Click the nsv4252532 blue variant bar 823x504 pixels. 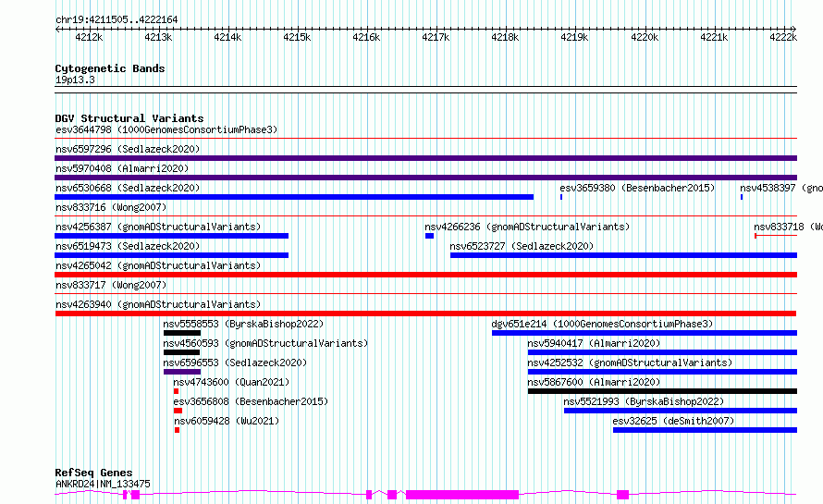(x=662, y=372)
